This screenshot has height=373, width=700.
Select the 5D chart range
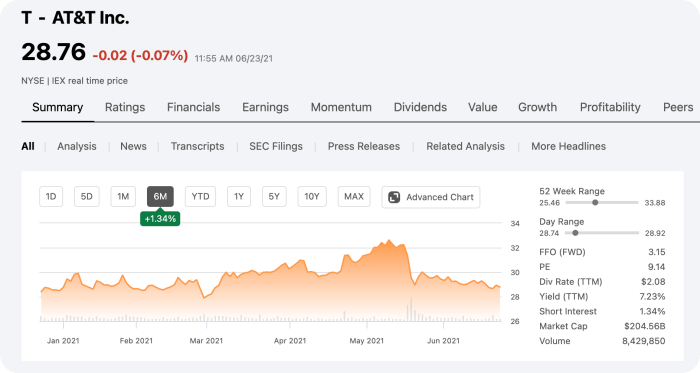pyautogui.click(x=87, y=197)
